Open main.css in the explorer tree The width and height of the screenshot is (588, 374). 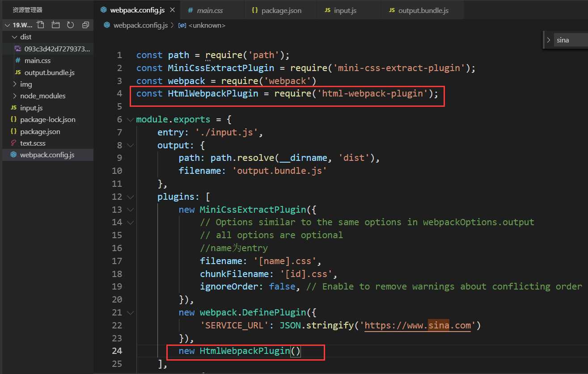(38, 60)
